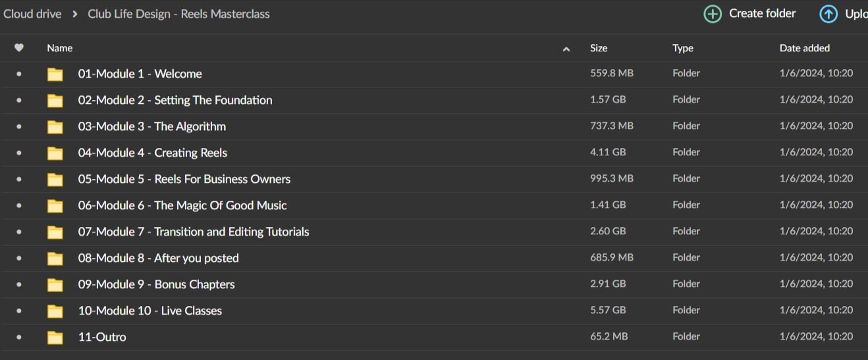
Task: Go to Cloud drive in breadcrumb
Action: tap(33, 14)
